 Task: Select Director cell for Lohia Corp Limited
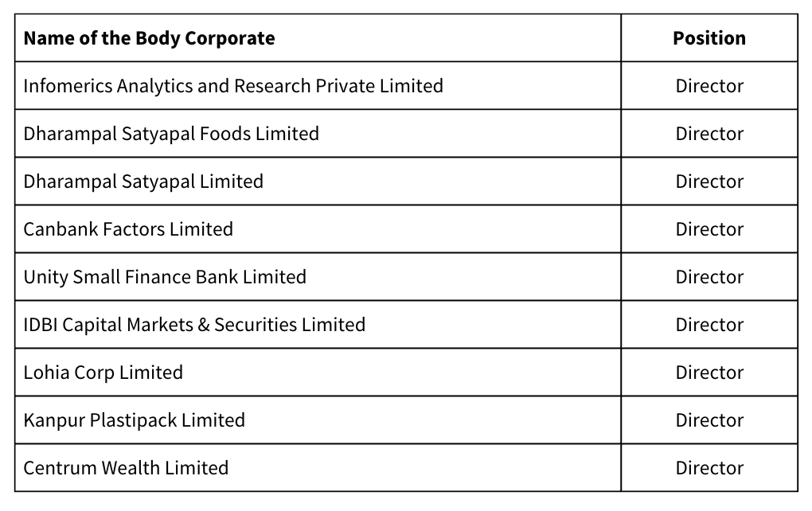click(x=709, y=373)
